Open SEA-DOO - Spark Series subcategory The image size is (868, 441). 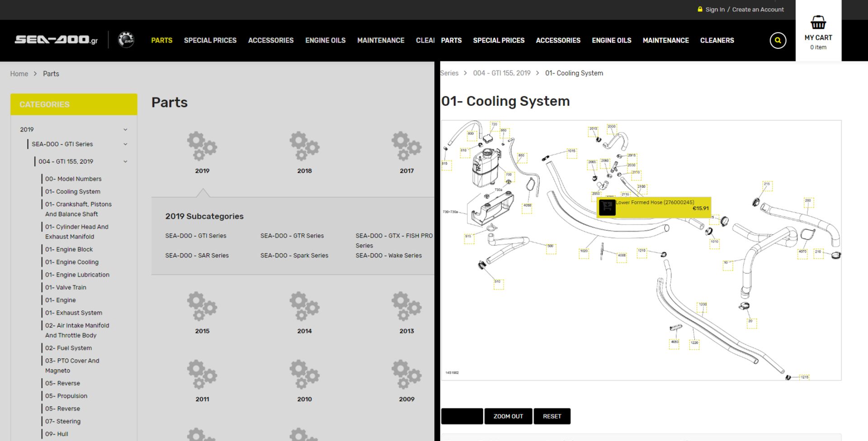click(x=294, y=256)
